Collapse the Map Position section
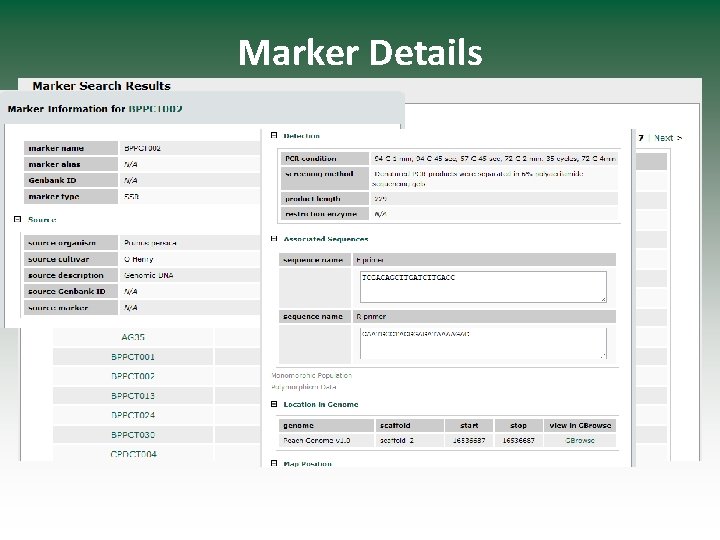 [x=274, y=463]
